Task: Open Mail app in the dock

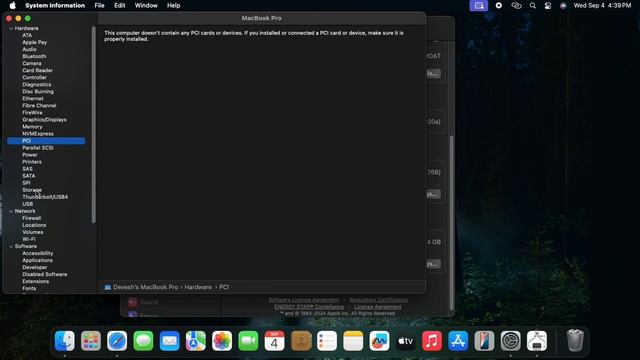Action: tap(169, 340)
